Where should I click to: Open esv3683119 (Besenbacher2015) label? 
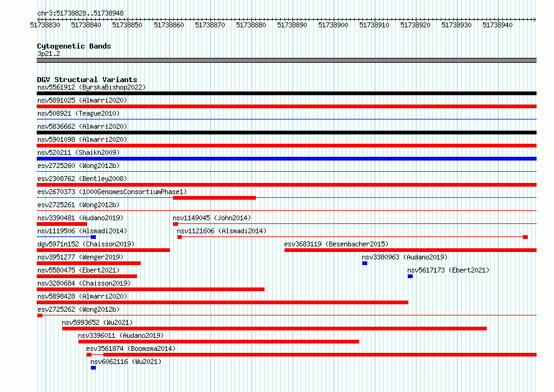pyautogui.click(x=336, y=244)
